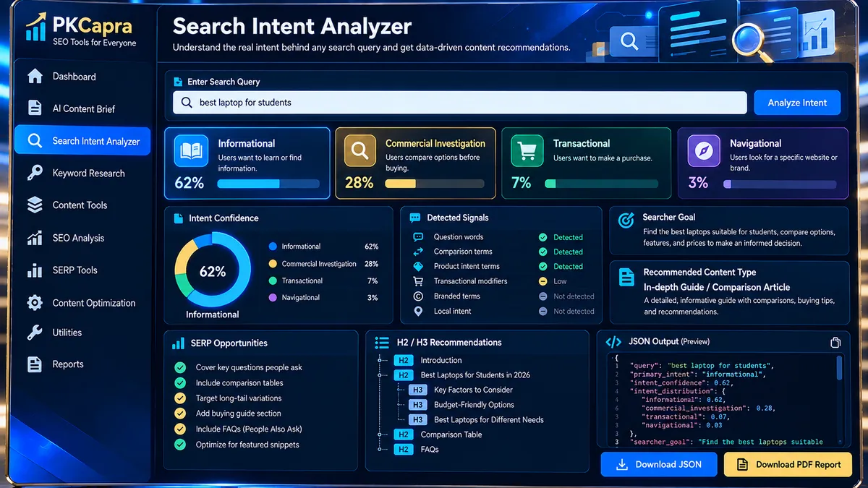Viewport: 868px width, 488px height.
Task: Click the JSON Output panel scrollbar
Action: point(839,369)
